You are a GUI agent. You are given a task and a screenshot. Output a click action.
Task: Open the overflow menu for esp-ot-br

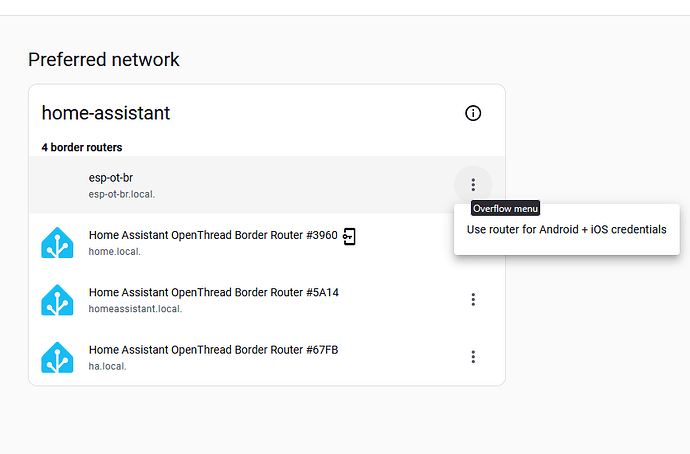tap(473, 184)
